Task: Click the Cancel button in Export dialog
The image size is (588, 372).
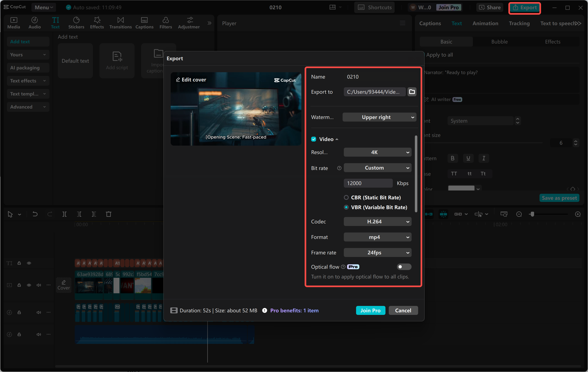Action: [403, 310]
